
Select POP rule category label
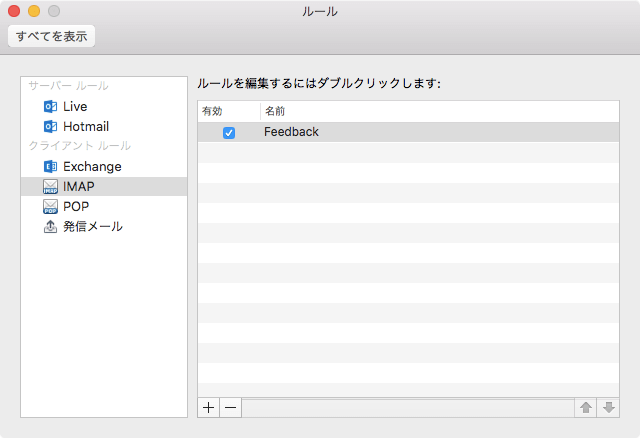pos(76,206)
